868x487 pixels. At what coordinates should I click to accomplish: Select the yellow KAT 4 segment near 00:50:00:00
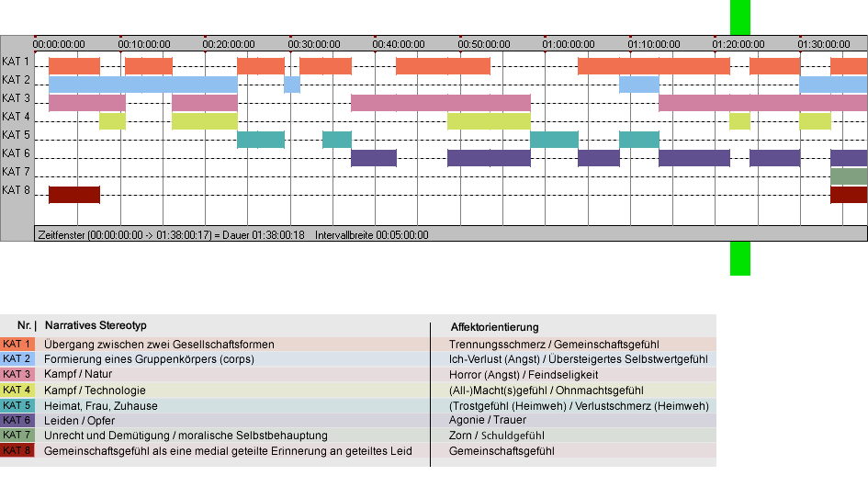click(x=489, y=120)
